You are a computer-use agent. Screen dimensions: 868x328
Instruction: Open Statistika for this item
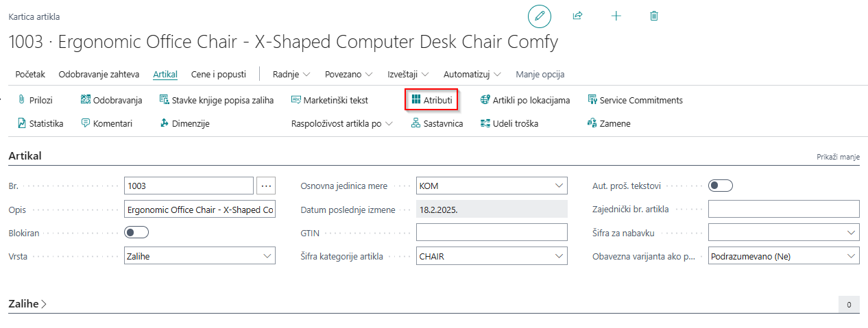coord(40,123)
